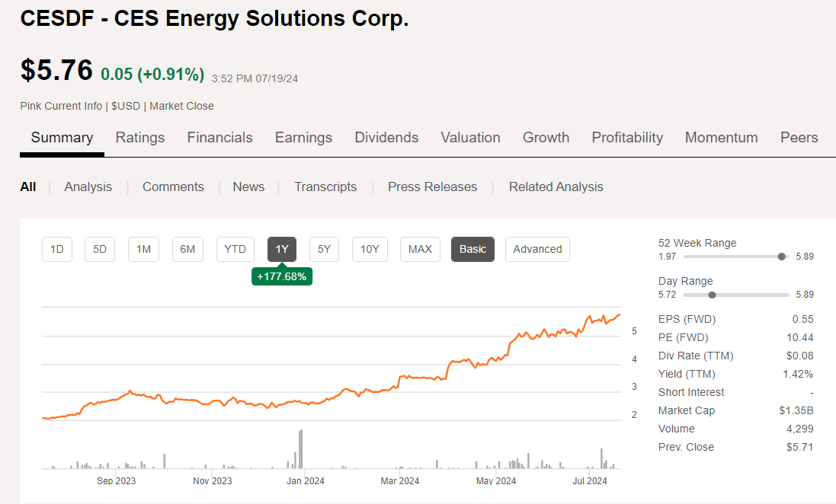Enable the Basic chart mode
Image resolution: width=836 pixels, height=504 pixels.
pyautogui.click(x=472, y=249)
